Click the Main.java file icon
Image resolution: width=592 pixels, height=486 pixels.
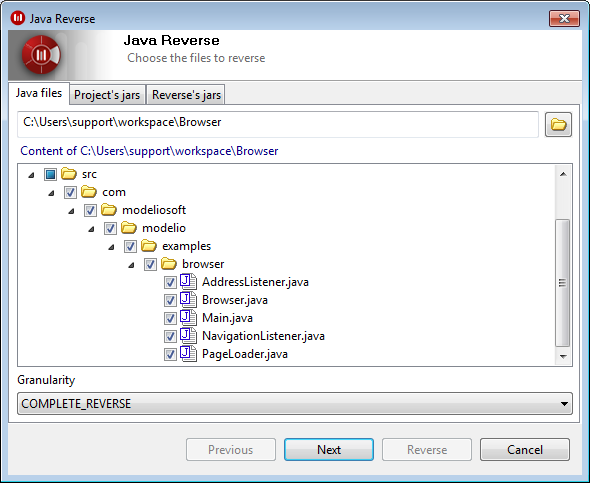pyautogui.click(x=188, y=318)
